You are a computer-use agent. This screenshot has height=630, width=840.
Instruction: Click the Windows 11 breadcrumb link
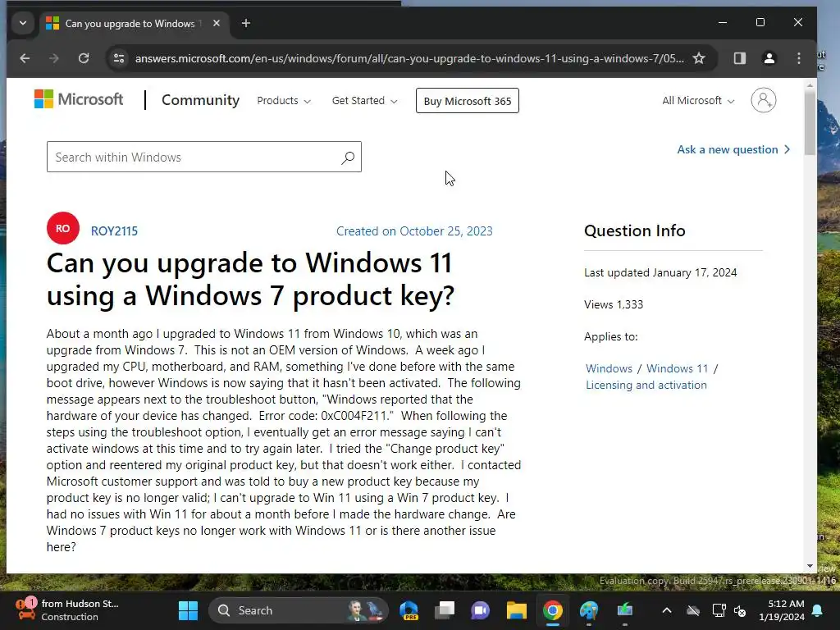[x=677, y=368]
